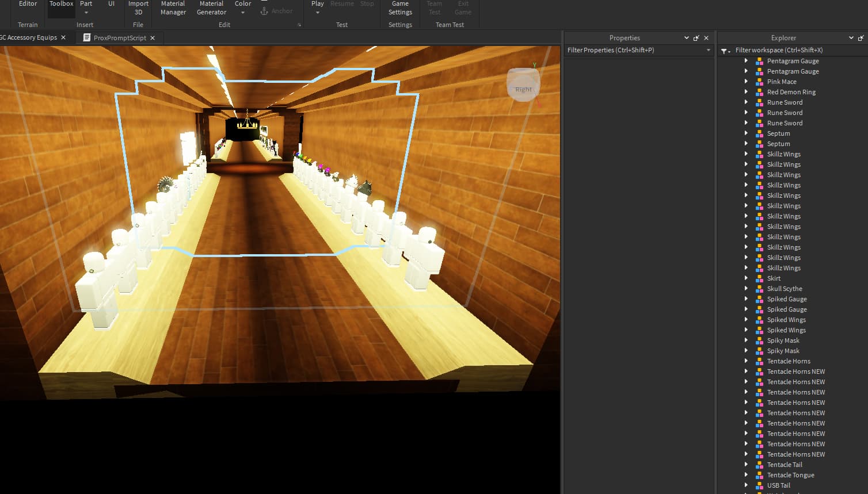The width and height of the screenshot is (868, 494).
Task: Click the Skull Scythe model icon
Action: [x=759, y=289]
